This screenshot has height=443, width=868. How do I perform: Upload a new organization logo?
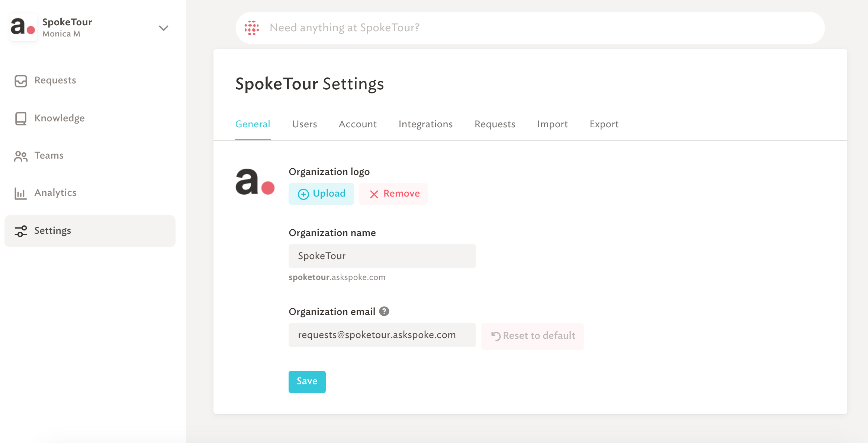pyautogui.click(x=321, y=194)
